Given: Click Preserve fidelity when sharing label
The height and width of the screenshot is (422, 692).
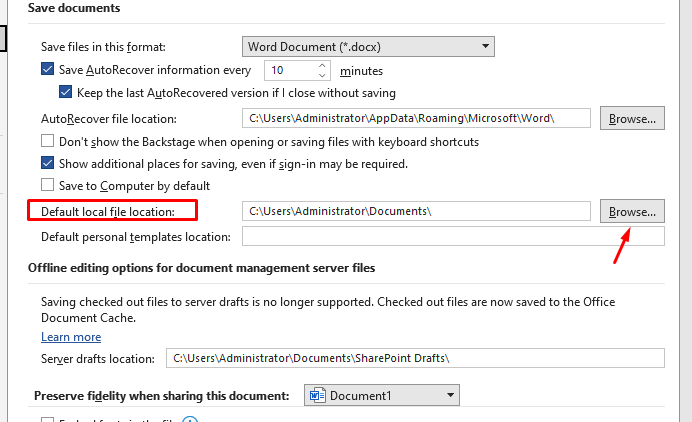Looking at the screenshot, I should (x=162, y=396).
